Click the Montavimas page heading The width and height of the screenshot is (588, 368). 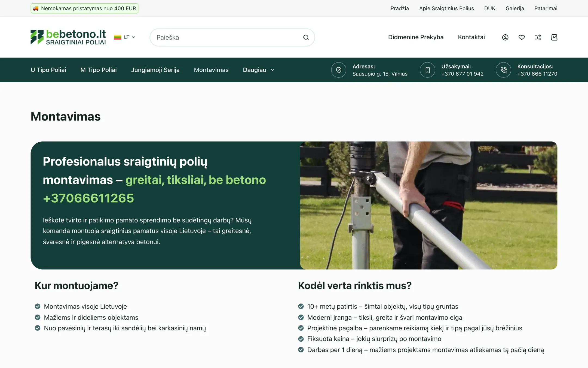tap(66, 116)
